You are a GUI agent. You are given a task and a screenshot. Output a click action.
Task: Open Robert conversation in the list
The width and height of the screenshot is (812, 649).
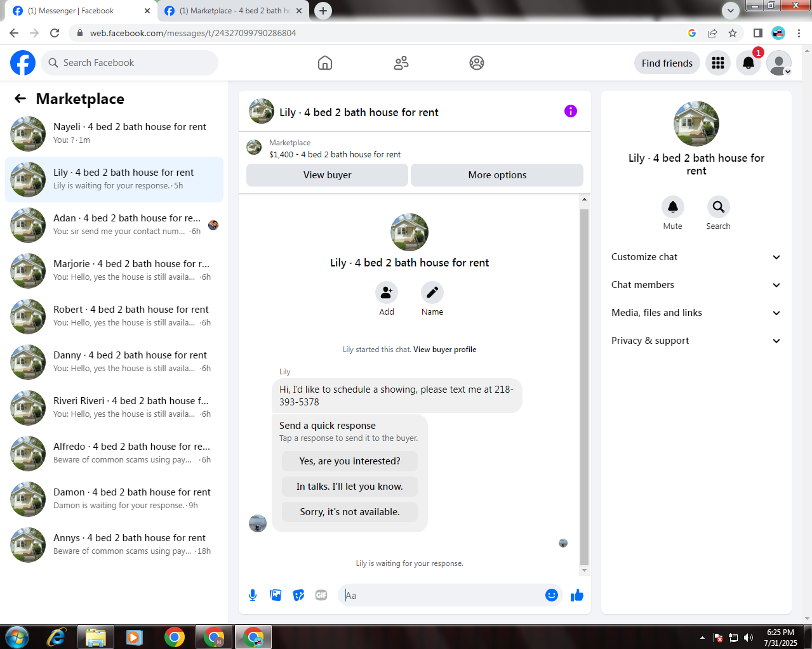[114, 317]
